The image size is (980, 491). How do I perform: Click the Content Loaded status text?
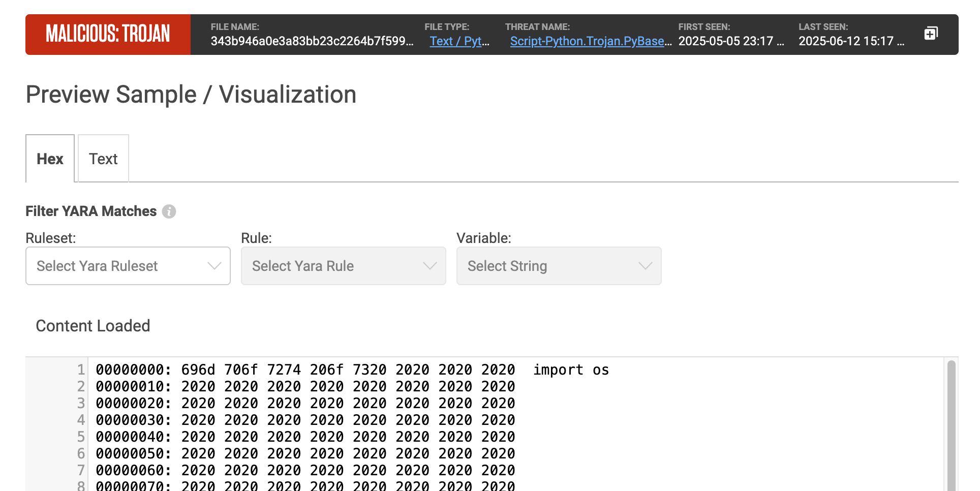[93, 326]
